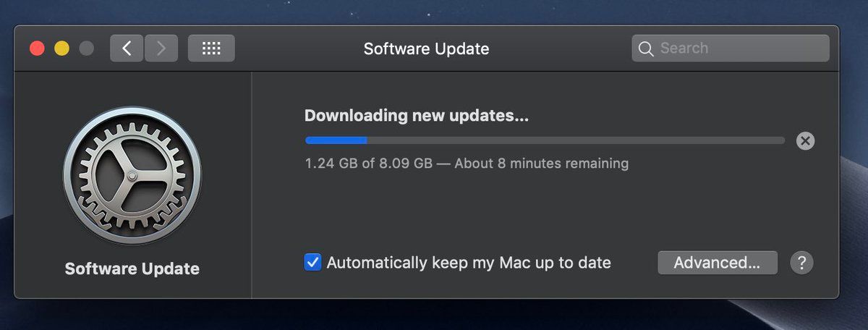Click the "Downloading new updates..." heading

pos(417,116)
